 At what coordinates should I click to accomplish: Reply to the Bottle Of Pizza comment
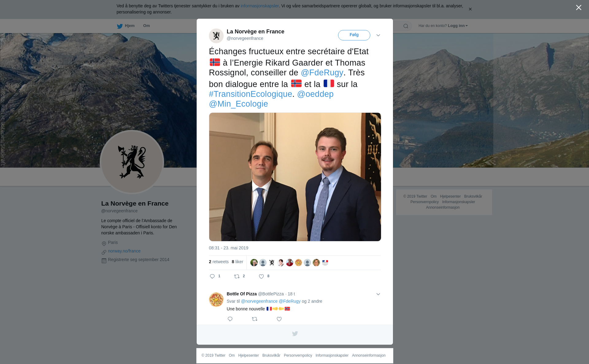(x=230, y=319)
